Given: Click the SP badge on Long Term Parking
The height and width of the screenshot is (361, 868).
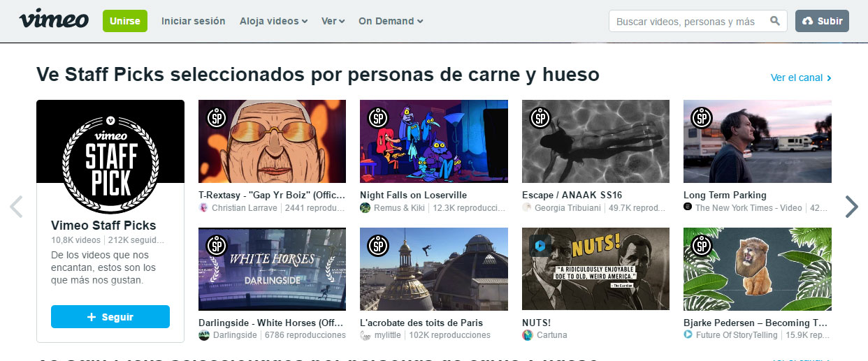Looking at the screenshot, I should (x=702, y=117).
